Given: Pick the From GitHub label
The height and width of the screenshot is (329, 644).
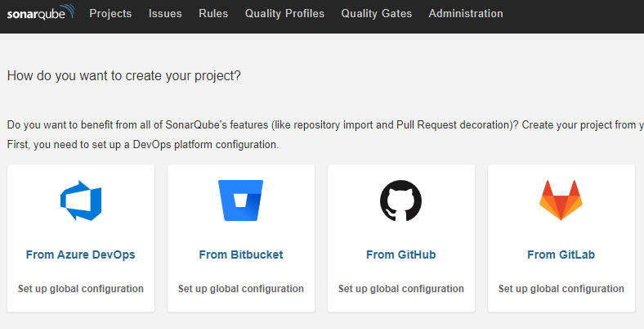Looking at the screenshot, I should pyautogui.click(x=400, y=255).
